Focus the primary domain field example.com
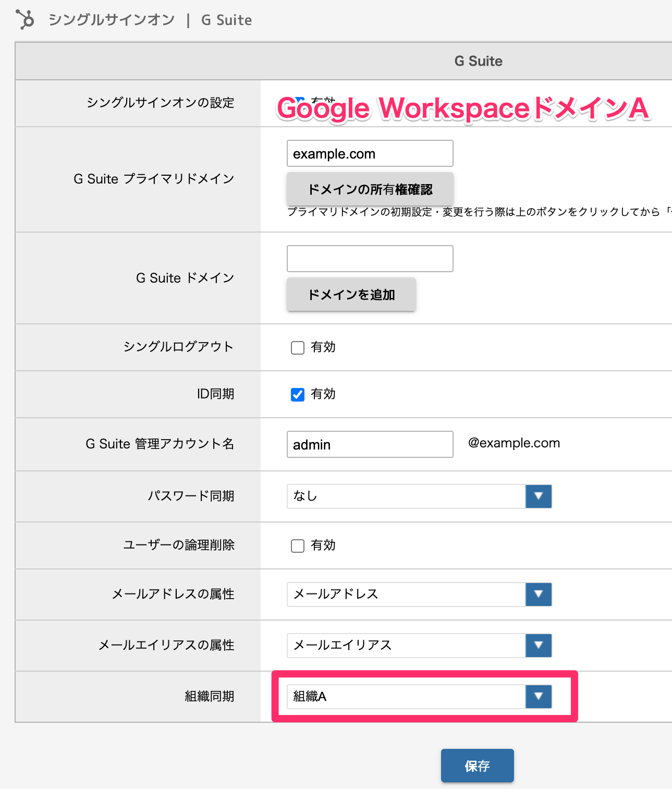Image resolution: width=672 pixels, height=789 pixels. [370, 153]
